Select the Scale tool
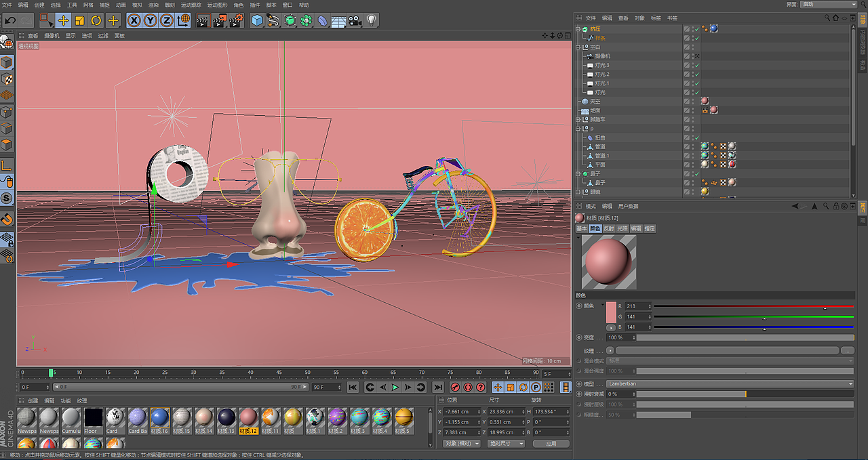This screenshot has height=460, width=868. coord(79,20)
